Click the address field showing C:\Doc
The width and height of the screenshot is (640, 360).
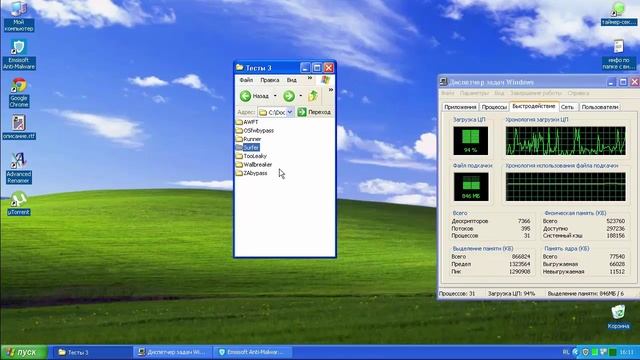tap(272, 112)
